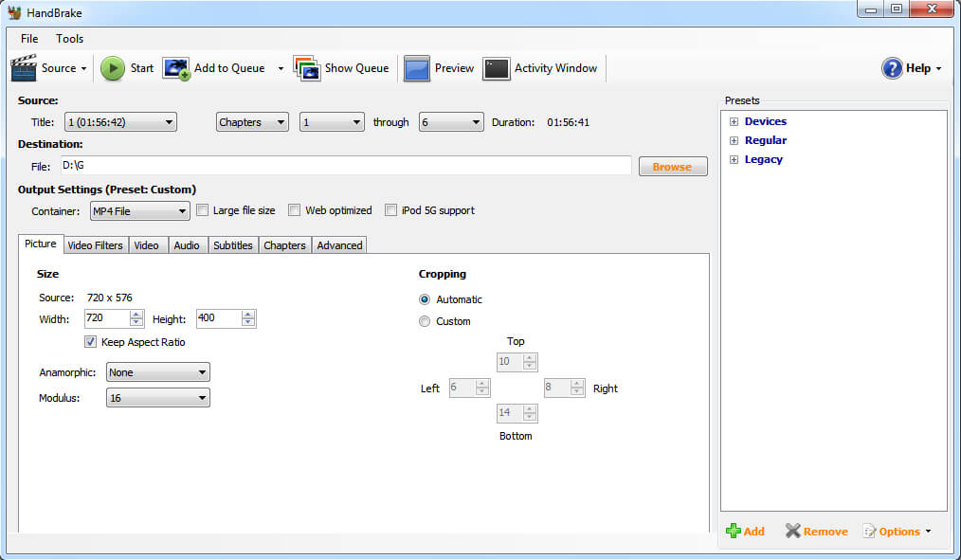
Task: Click the HandBrake app icon in title bar
Action: click(x=14, y=12)
